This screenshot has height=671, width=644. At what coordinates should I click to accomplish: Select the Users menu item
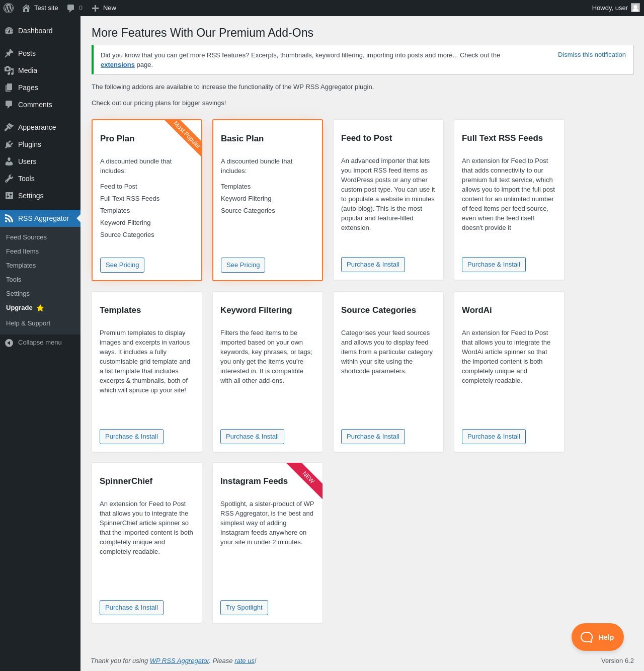click(x=40, y=161)
